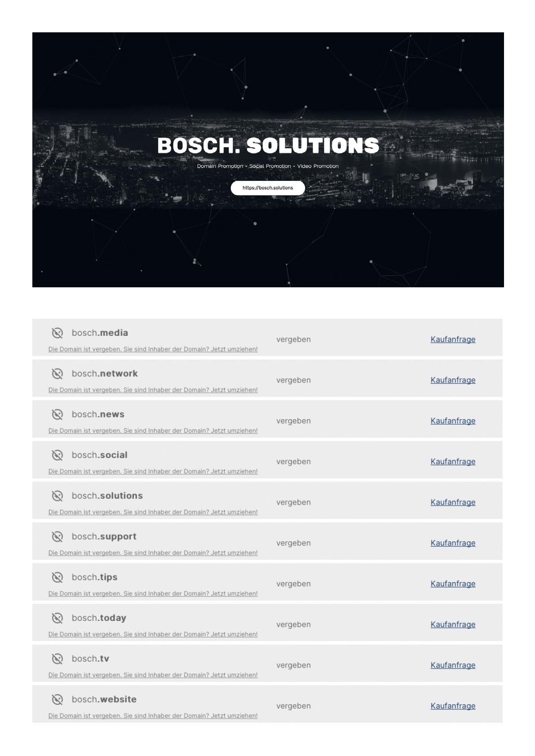Open Kaufanfrage link for bosch.news
This screenshot has width=535, height=756.
pos(453,421)
